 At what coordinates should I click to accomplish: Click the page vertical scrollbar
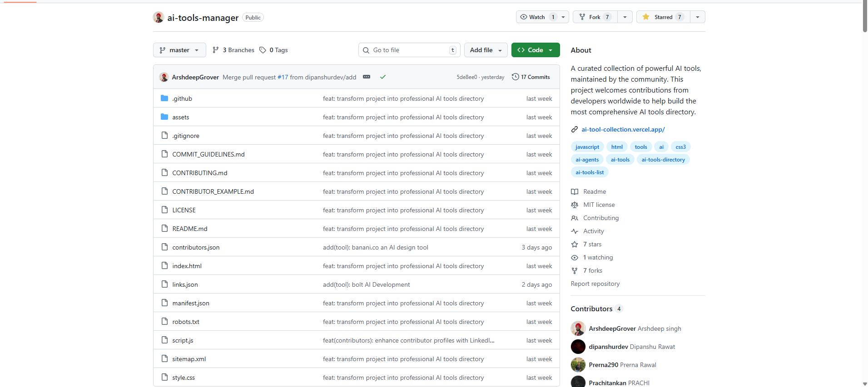[864, 16]
